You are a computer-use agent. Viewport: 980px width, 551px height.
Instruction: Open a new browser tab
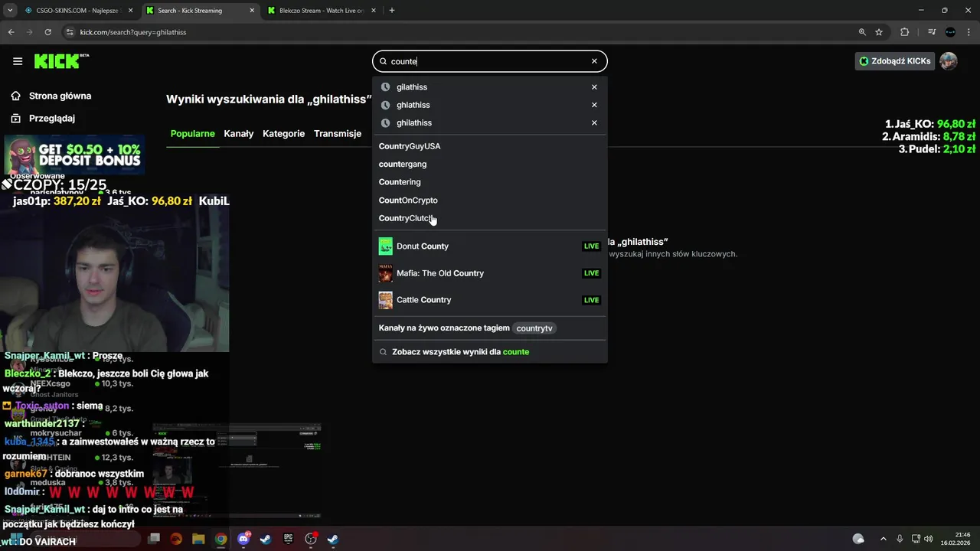click(x=392, y=11)
